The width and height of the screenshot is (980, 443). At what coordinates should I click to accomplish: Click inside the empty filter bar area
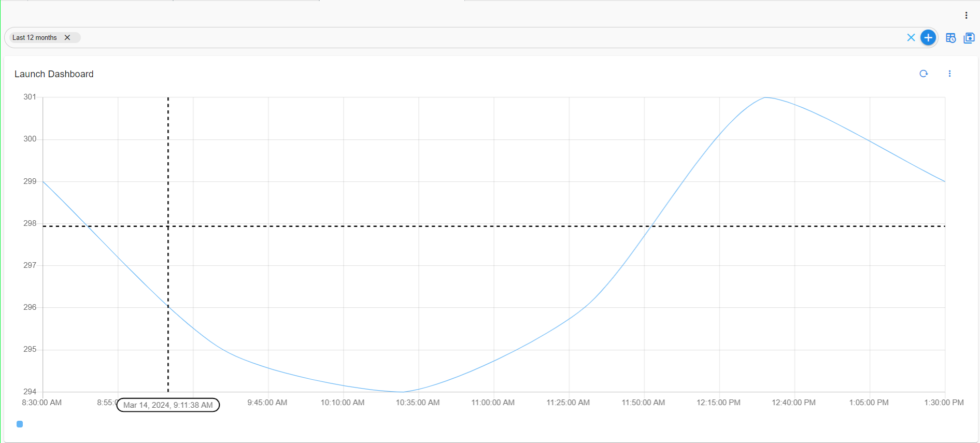click(x=466, y=38)
